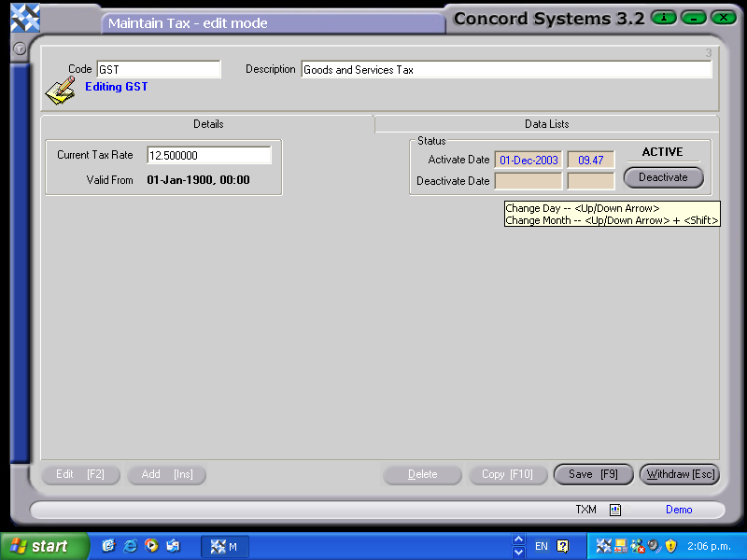Switch to the Details tab
This screenshot has width=747, height=560.
208,123
